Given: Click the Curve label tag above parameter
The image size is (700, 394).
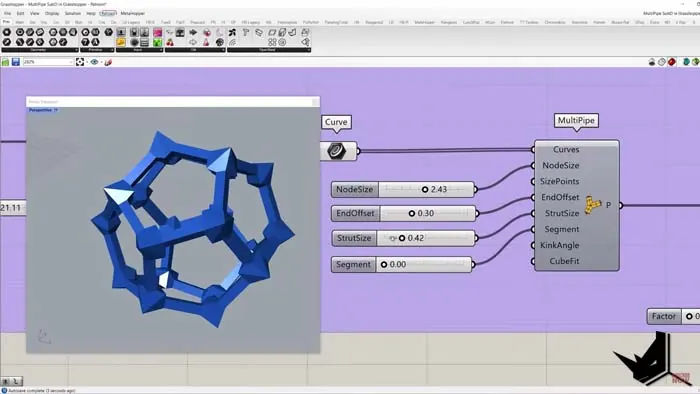Looking at the screenshot, I should coord(336,122).
